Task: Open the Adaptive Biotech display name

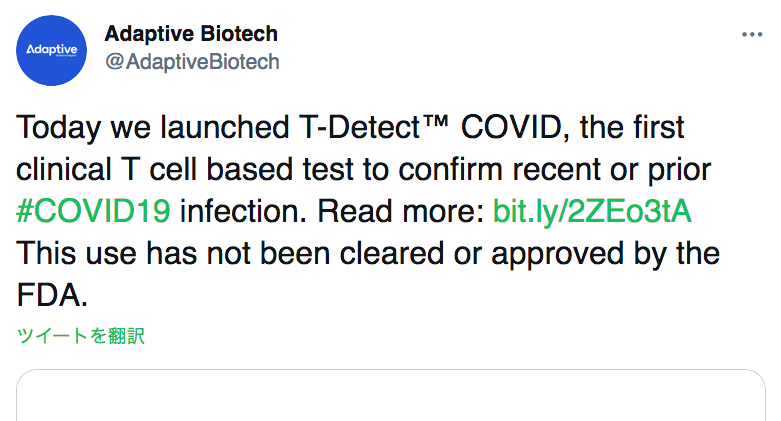Action: 191,34
